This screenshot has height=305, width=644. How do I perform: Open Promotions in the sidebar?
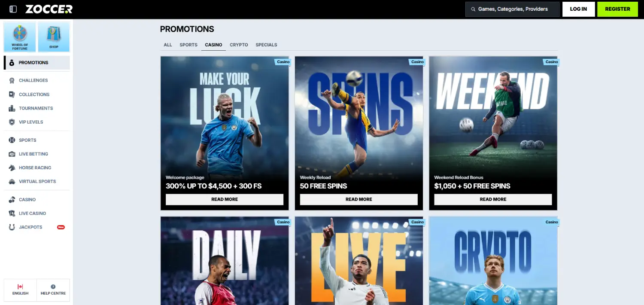(x=37, y=63)
